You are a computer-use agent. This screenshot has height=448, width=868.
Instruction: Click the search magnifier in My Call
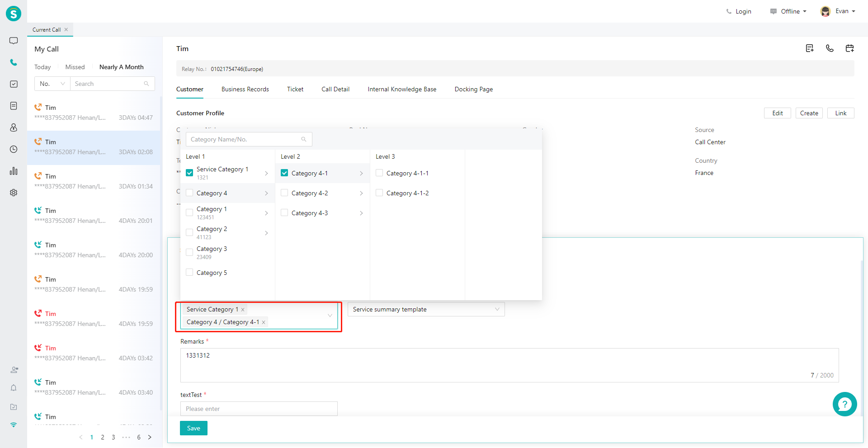[x=146, y=84]
